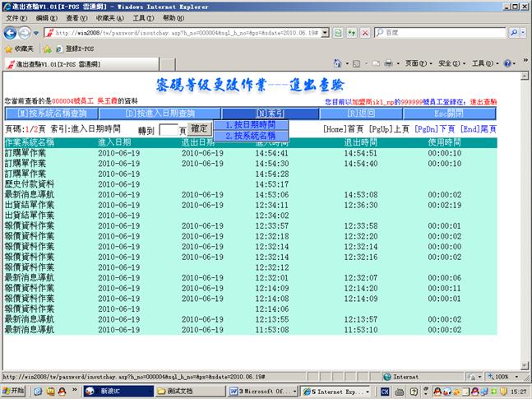The width and height of the screenshot is (532, 399).
Task: Click the search magnifier icon
Action: 512,33
